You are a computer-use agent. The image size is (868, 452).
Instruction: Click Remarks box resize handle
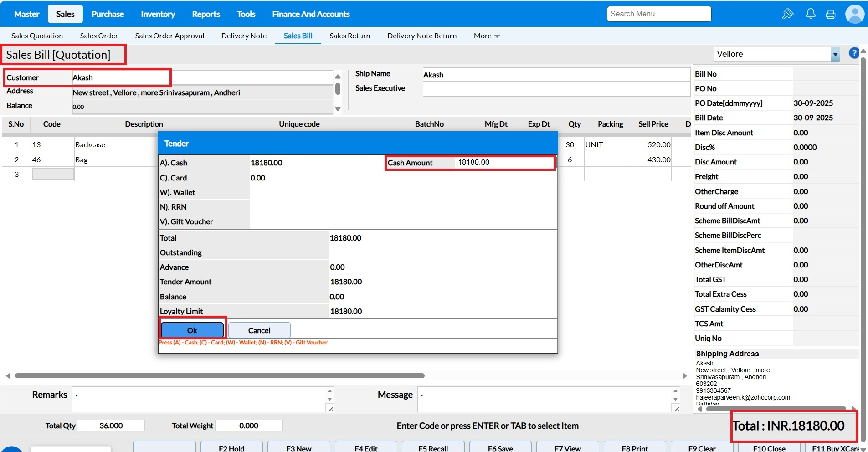[331, 409]
